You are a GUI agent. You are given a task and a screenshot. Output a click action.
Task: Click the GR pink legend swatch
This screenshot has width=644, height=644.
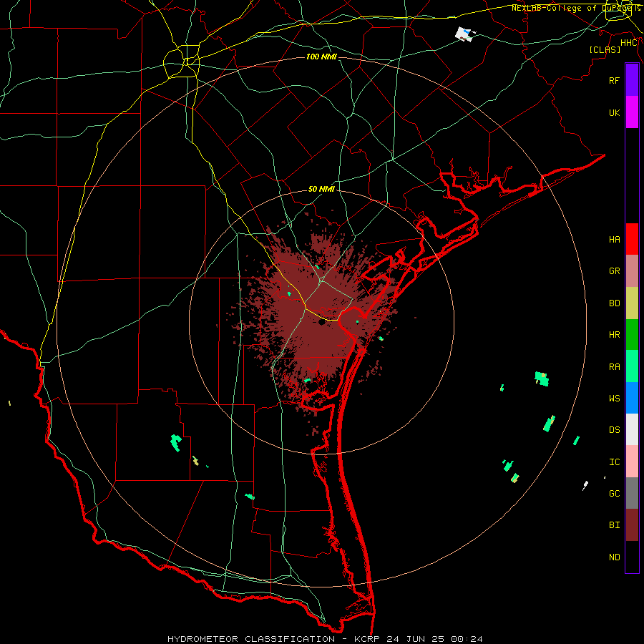[x=632, y=271]
